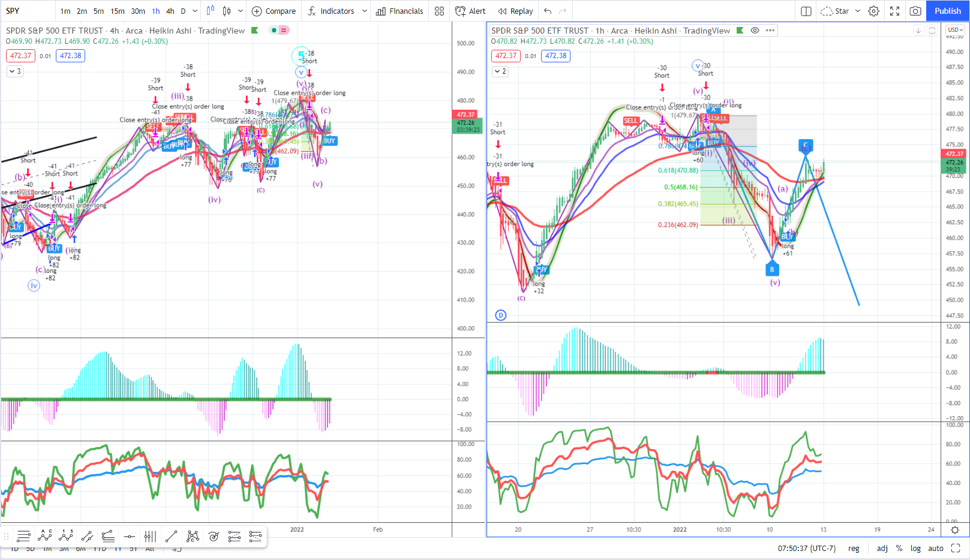Switch to the 30m interval
The width and height of the screenshot is (970, 560).
click(x=138, y=11)
